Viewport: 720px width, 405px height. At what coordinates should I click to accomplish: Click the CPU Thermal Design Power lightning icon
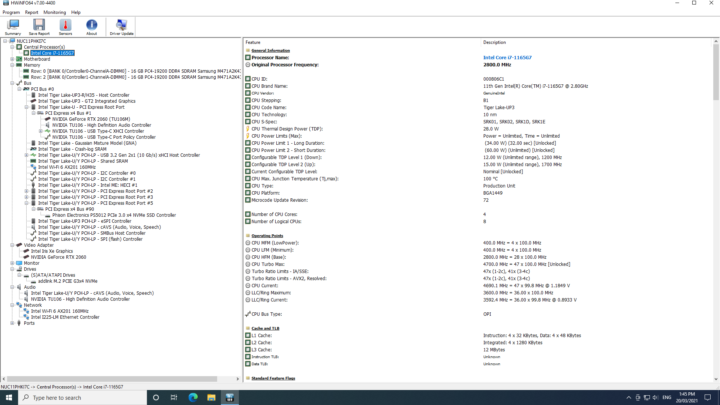click(248, 129)
